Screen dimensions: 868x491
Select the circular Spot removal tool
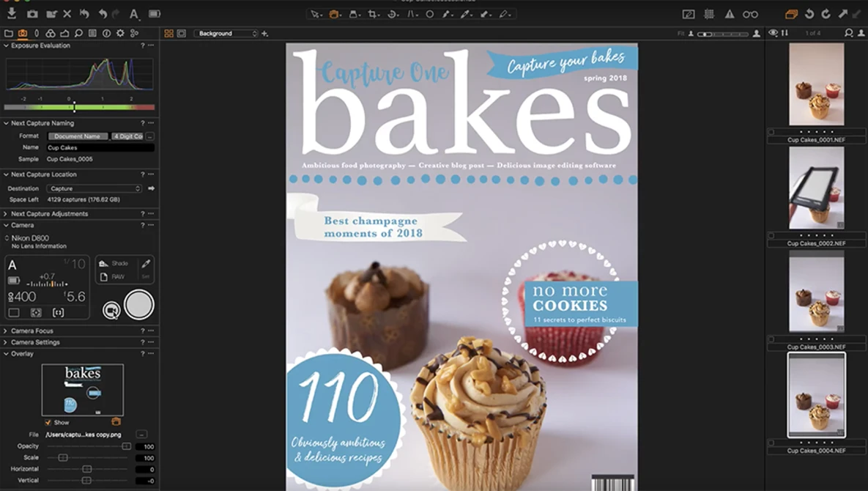pyautogui.click(x=429, y=15)
